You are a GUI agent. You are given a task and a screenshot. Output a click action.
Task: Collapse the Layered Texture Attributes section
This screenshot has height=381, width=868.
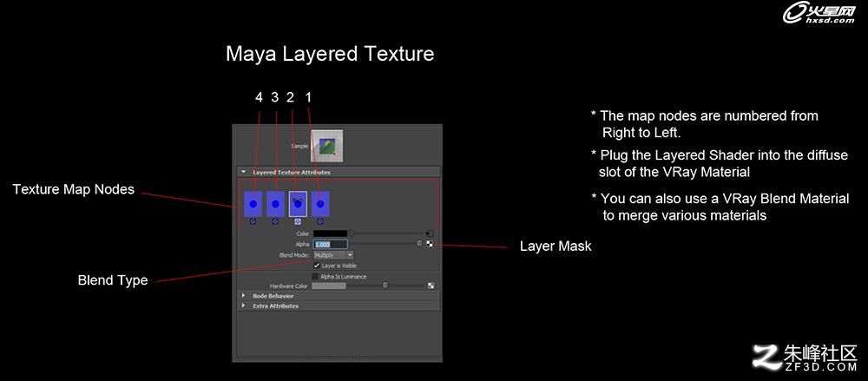point(244,172)
